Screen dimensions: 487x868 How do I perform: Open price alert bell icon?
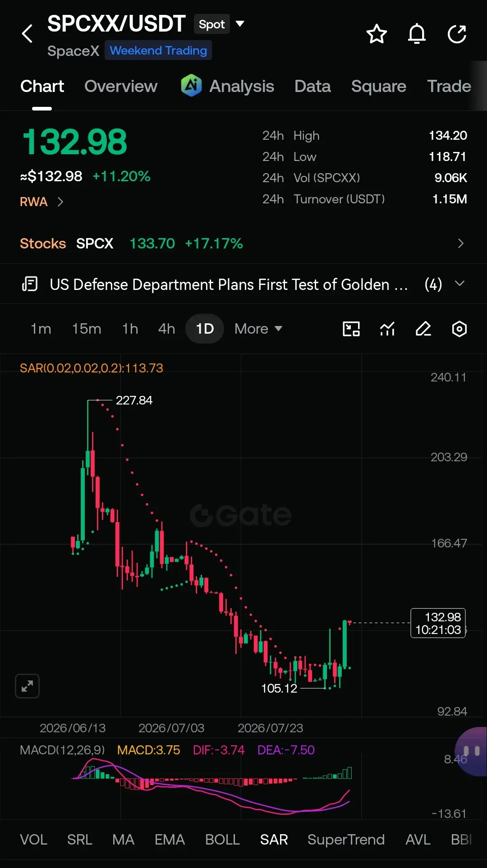click(x=417, y=34)
